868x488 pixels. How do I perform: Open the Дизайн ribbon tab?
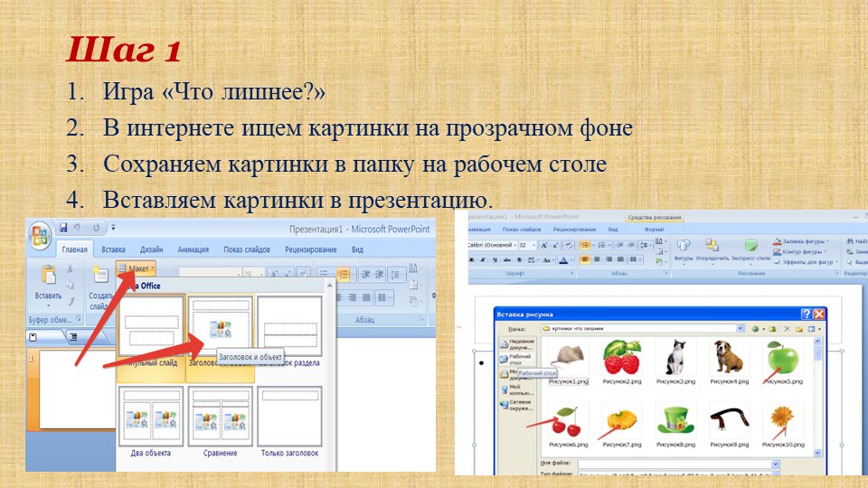[151, 249]
